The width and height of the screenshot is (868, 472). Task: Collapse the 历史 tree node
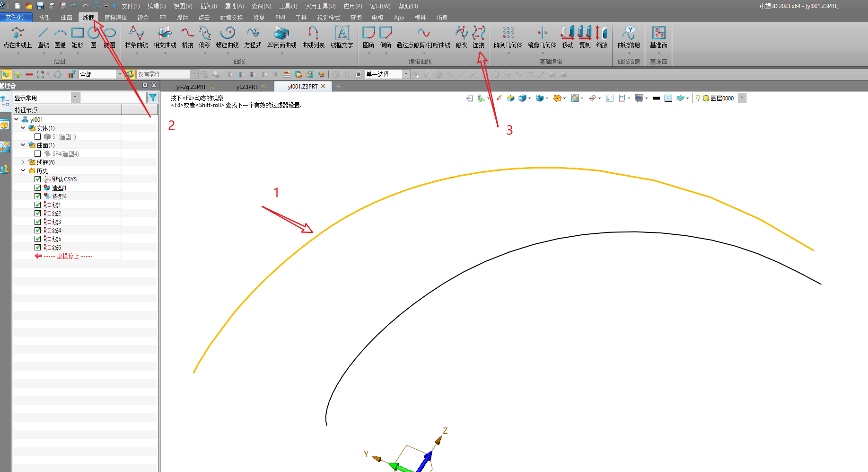coord(23,170)
